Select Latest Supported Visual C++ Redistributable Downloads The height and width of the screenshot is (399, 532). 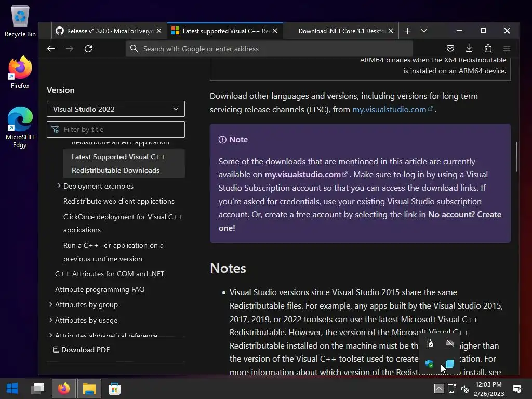pyautogui.click(x=124, y=164)
